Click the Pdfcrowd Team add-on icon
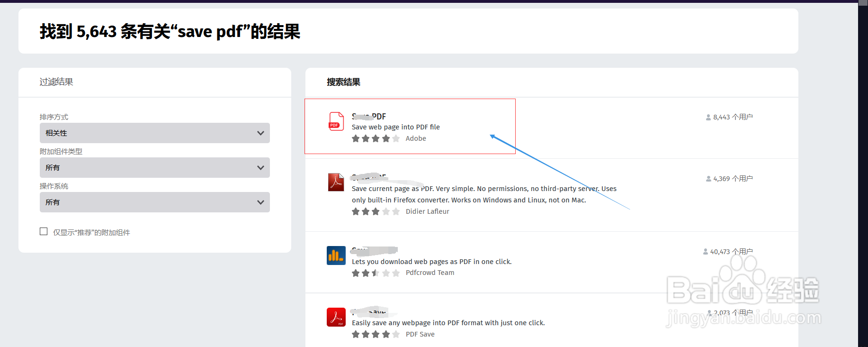The height and width of the screenshot is (347, 868). pyautogui.click(x=336, y=256)
